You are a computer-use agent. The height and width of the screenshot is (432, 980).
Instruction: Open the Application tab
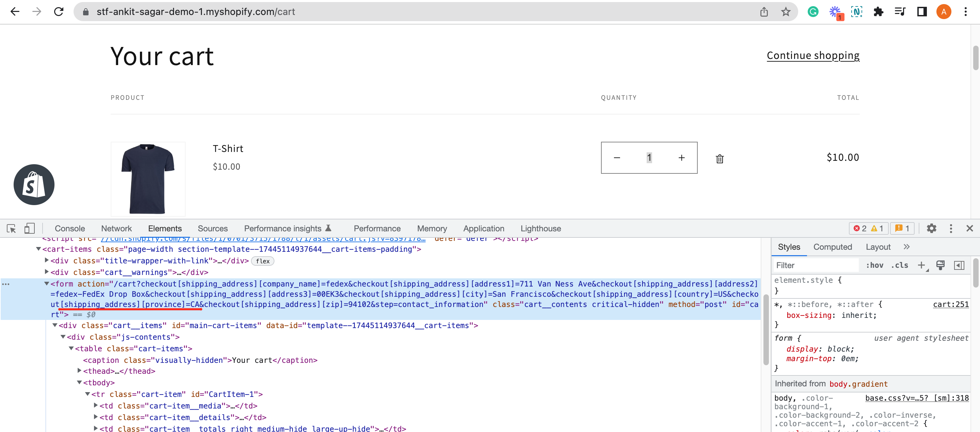click(484, 228)
